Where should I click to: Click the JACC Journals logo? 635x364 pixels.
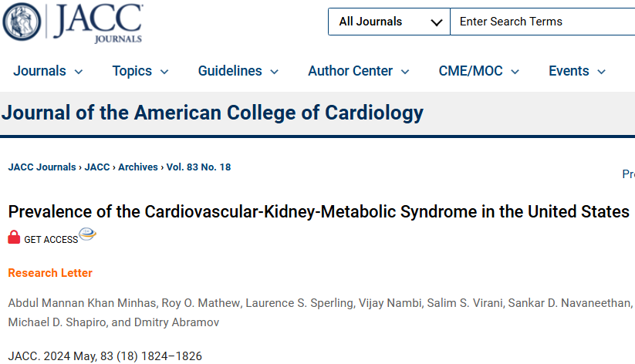click(x=73, y=22)
